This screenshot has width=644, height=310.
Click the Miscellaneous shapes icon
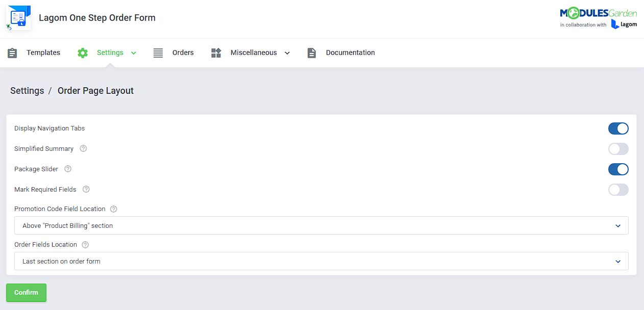(216, 53)
